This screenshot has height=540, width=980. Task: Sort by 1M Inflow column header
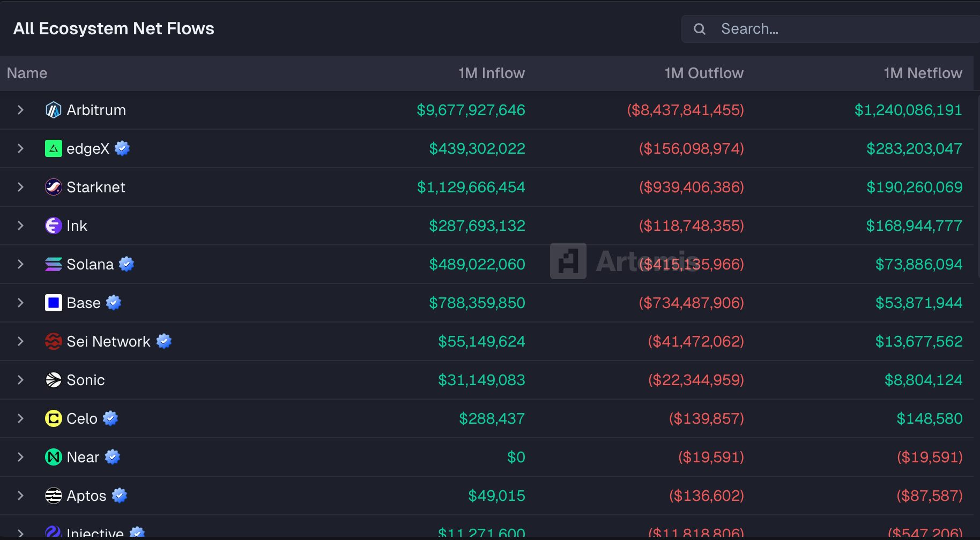point(492,73)
